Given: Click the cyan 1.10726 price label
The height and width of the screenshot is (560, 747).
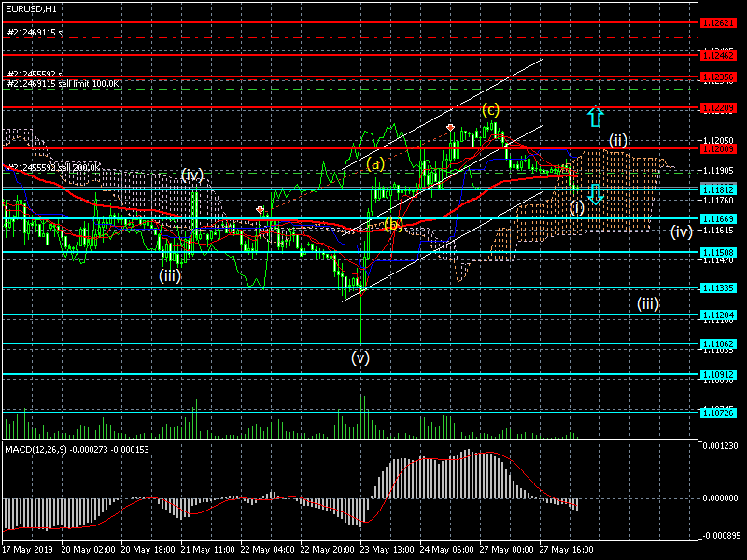Looking at the screenshot, I should click(717, 413).
